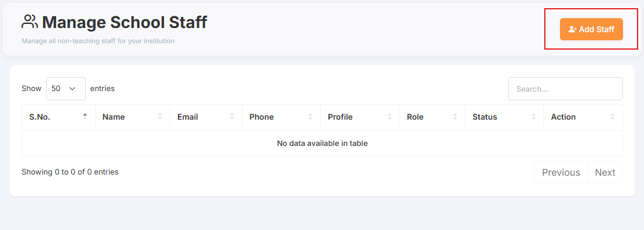Select the Role column header
The width and height of the screenshot is (644, 230).
(x=432, y=117)
